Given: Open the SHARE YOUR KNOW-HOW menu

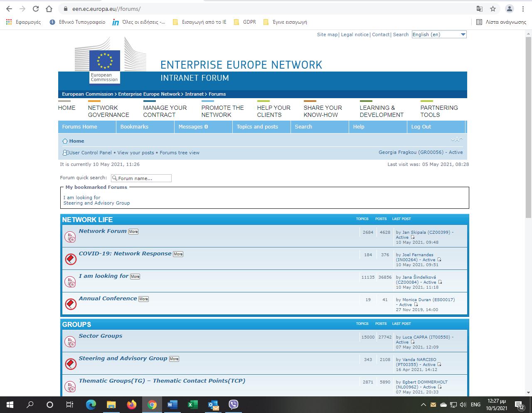Looking at the screenshot, I should coord(323,111).
